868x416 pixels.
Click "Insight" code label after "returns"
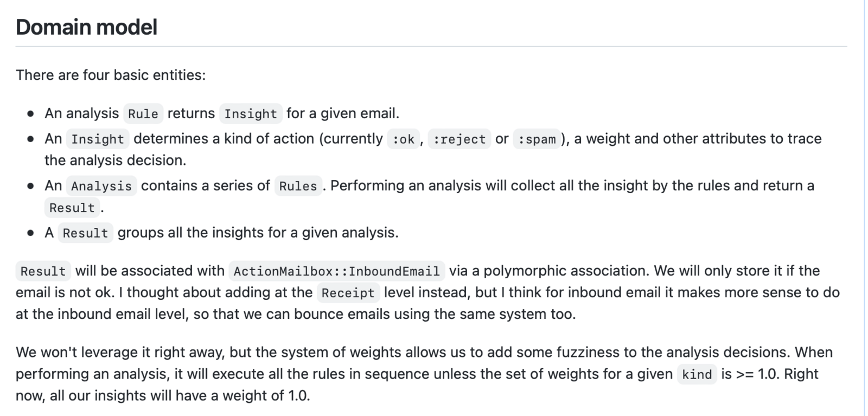click(251, 114)
